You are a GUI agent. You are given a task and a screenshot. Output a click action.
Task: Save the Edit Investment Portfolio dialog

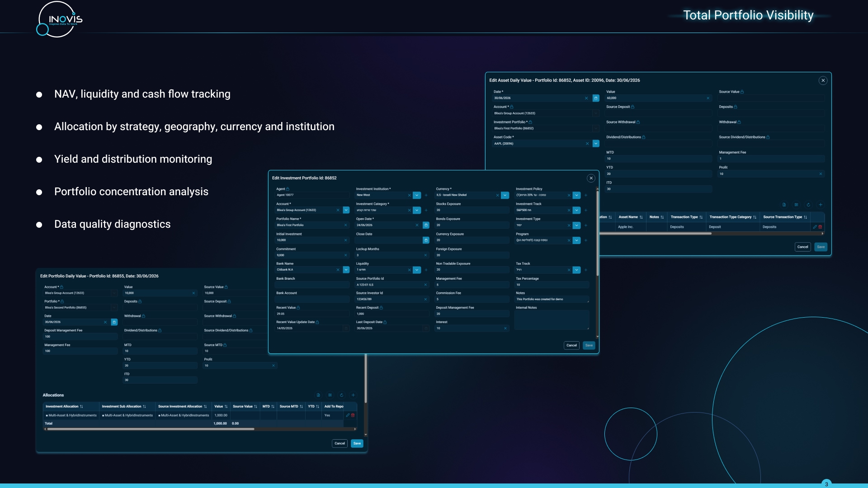[x=589, y=345]
